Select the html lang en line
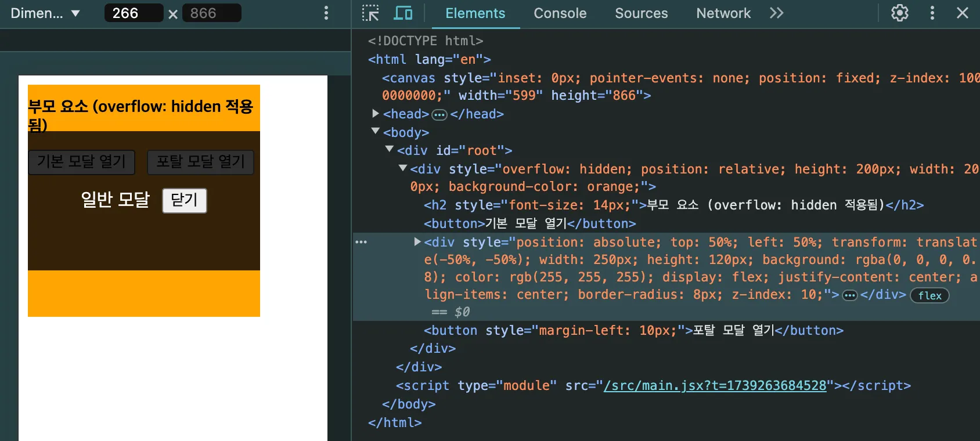 tap(429, 59)
